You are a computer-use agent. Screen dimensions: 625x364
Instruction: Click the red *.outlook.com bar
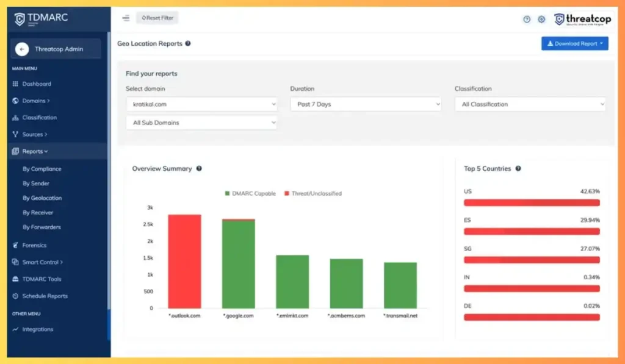point(184,261)
